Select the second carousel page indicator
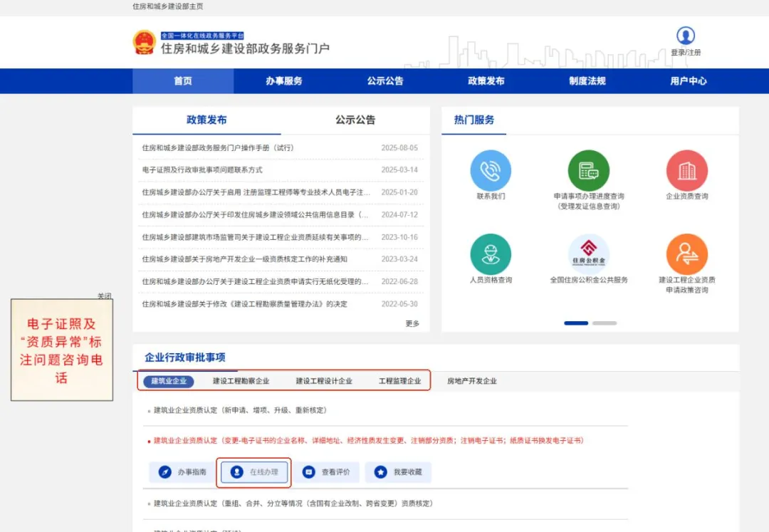This screenshot has width=769, height=532. pyautogui.click(x=605, y=323)
